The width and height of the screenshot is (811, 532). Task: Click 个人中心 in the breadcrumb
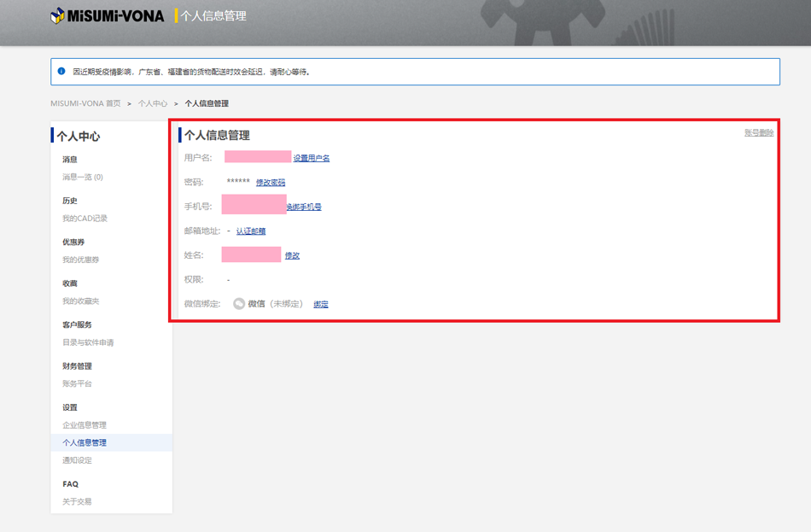(153, 103)
